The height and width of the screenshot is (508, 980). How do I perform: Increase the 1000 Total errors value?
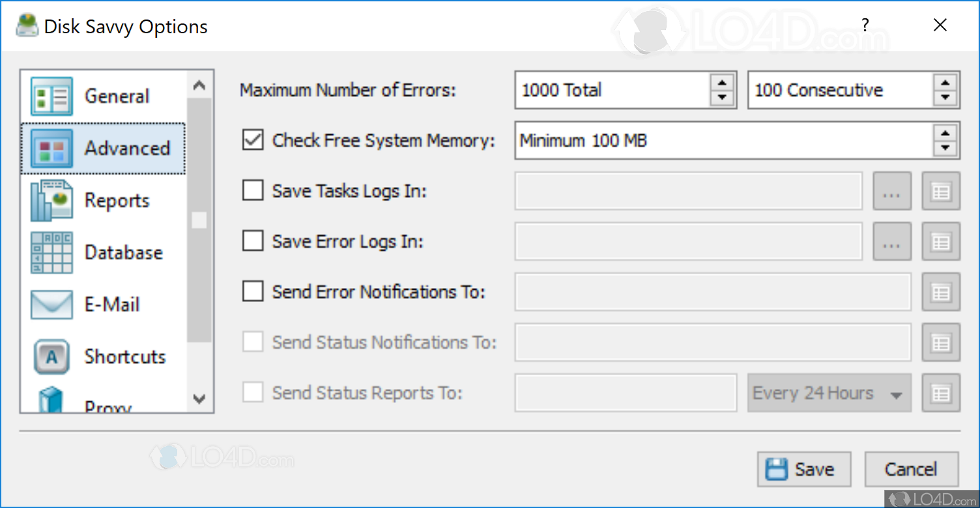(x=722, y=83)
